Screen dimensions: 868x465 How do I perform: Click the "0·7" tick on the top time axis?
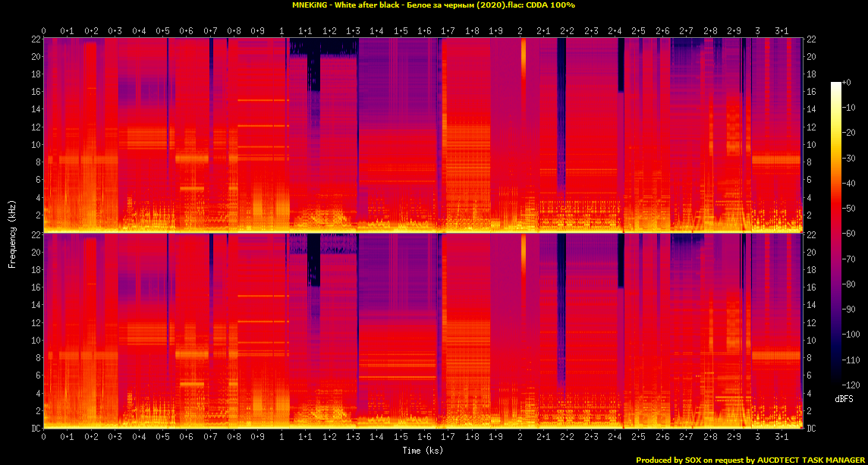click(x=210, y=30)
